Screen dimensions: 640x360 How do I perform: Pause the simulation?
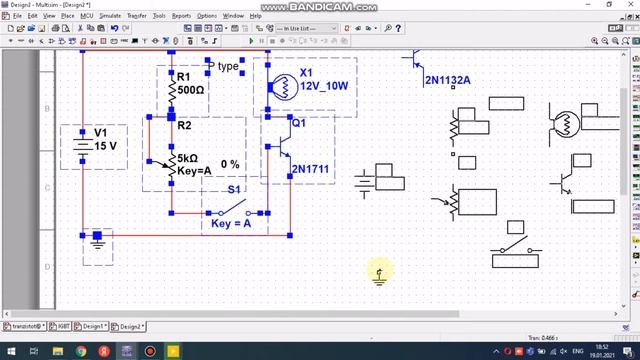262,41
